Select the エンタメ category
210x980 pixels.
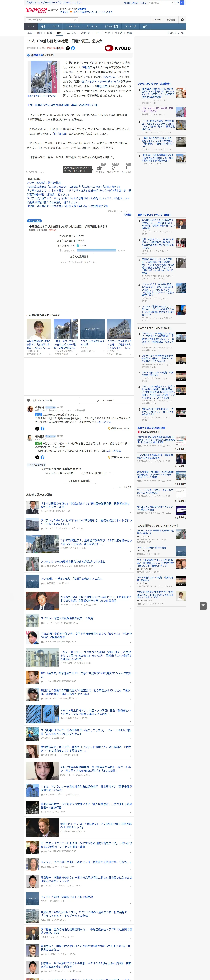tap(71, 33)
